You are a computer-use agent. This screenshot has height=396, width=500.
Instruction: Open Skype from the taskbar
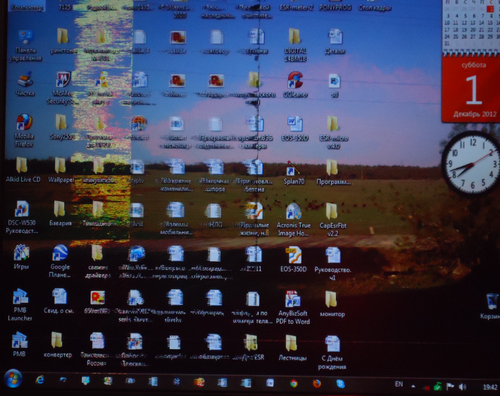point(340,384)
